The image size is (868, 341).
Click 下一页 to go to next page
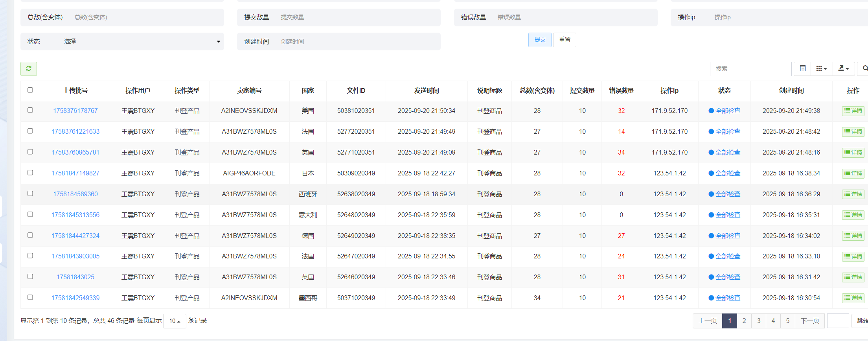(x=810, y=321)
